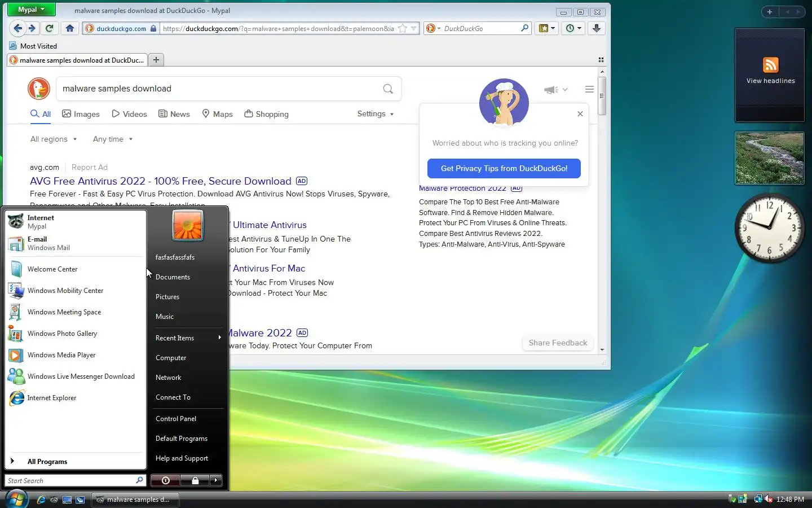Open the Mypal application menu button
Image resolution: width=812 pixels, height=508 pixels.
[x=31, y=10]
